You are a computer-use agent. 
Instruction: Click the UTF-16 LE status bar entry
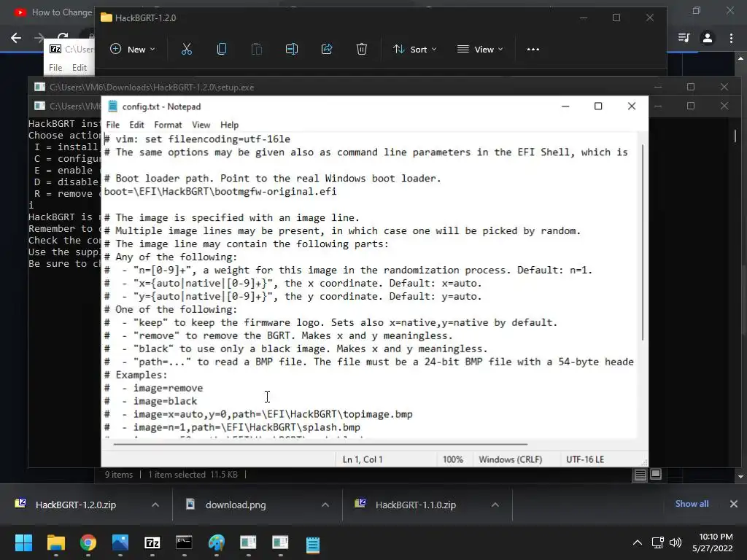pos(585,459)
